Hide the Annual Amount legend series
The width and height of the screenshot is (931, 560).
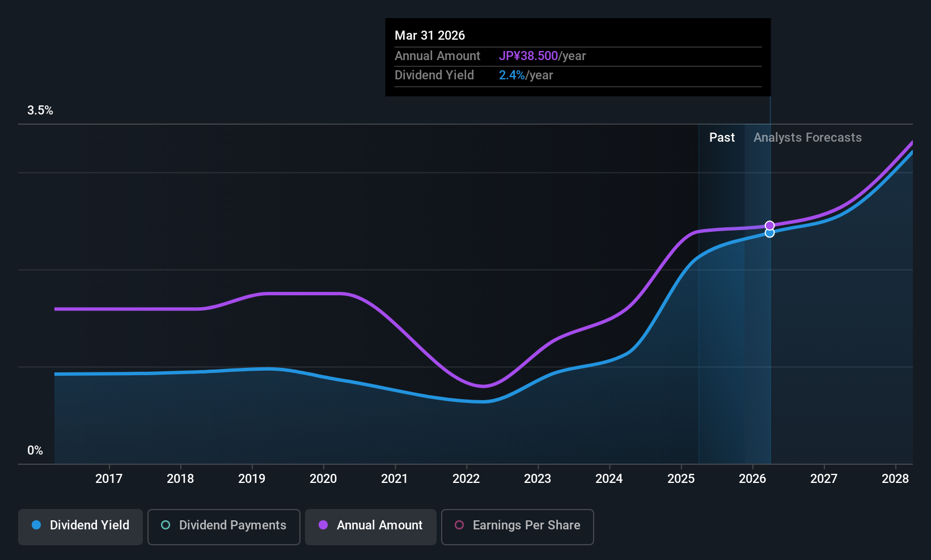coord(371,526)
